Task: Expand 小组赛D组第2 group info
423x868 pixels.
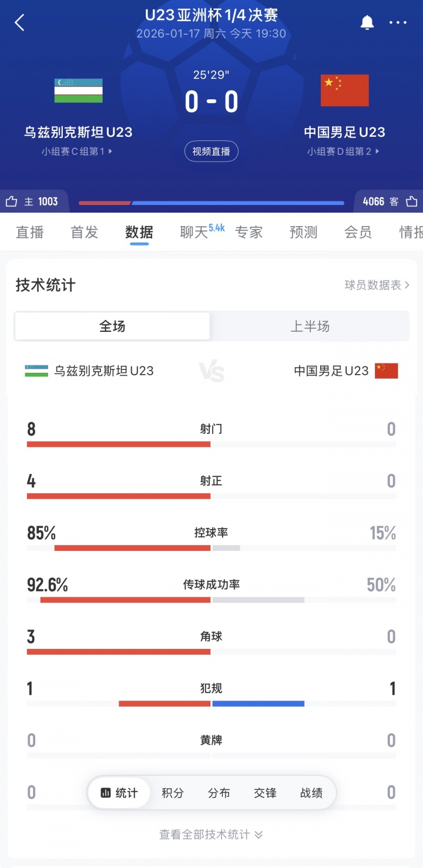Action: coord(344,152)
